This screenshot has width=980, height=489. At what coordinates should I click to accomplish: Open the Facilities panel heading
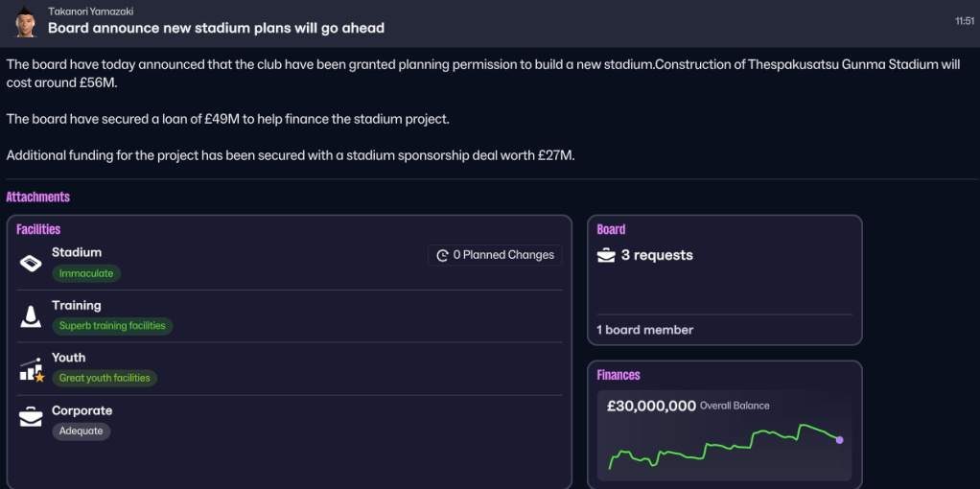38,229
